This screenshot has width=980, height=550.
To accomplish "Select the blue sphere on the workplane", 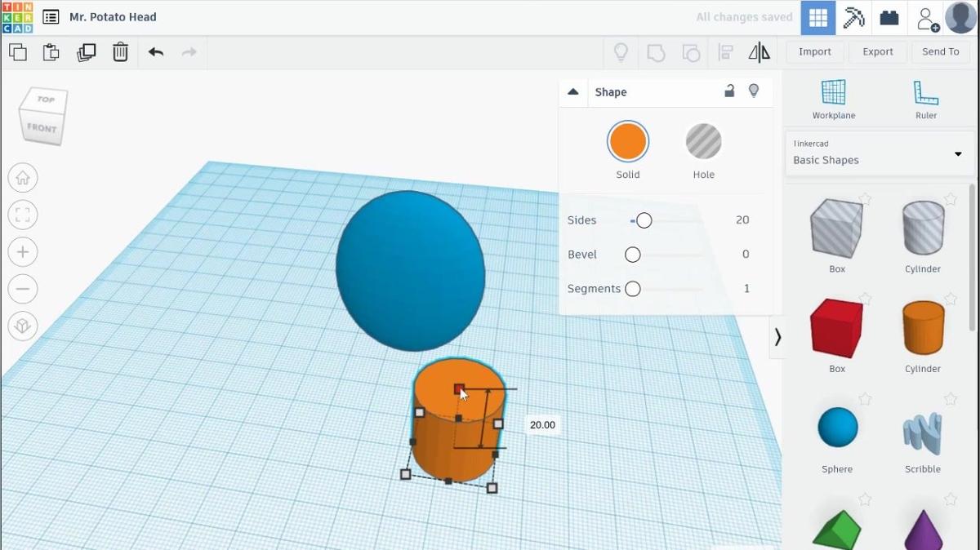I will pyautogui.click(x=411, y=271).
